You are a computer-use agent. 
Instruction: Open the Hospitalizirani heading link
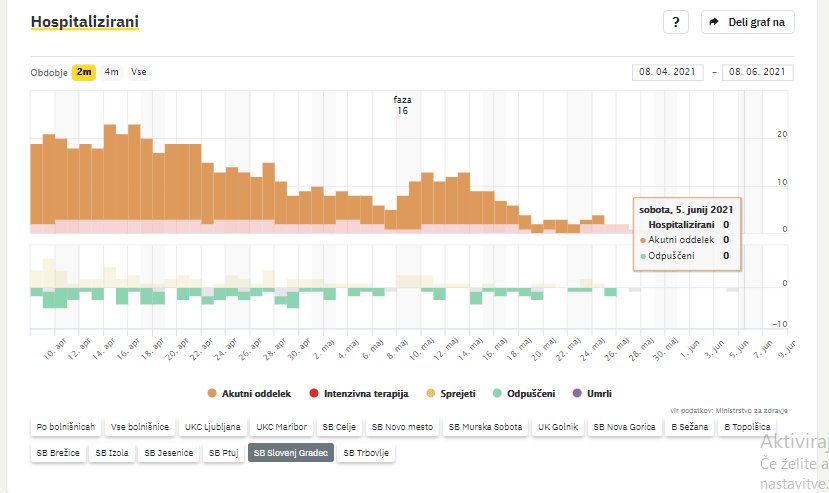tap(85, 21)
